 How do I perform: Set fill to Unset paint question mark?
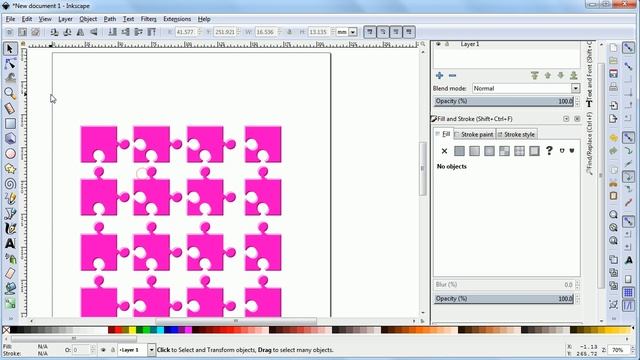(549, 151)
